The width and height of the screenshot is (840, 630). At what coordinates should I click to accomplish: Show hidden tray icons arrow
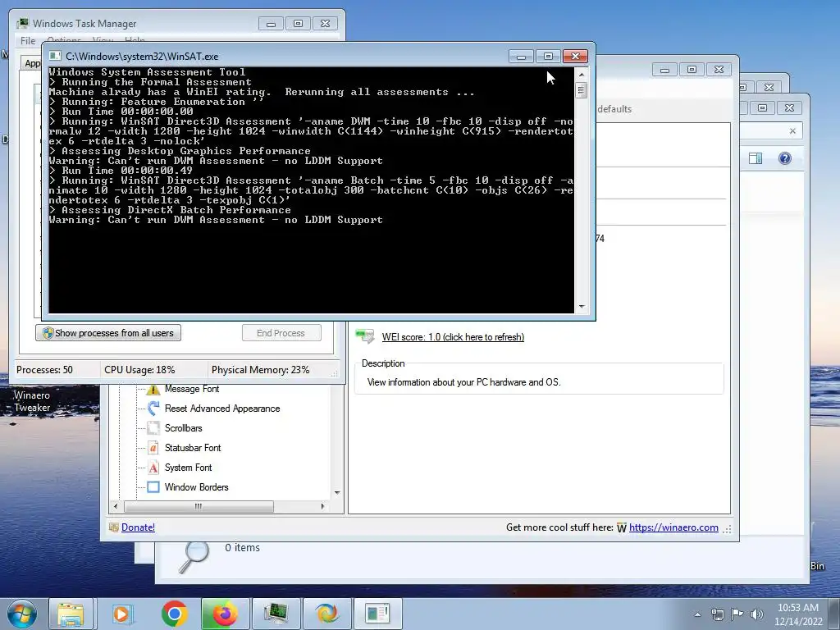697,614
